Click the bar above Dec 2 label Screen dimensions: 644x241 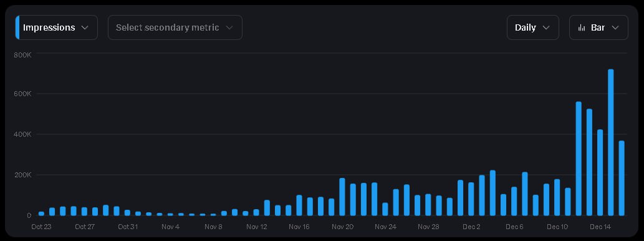[x=471, y=199]
